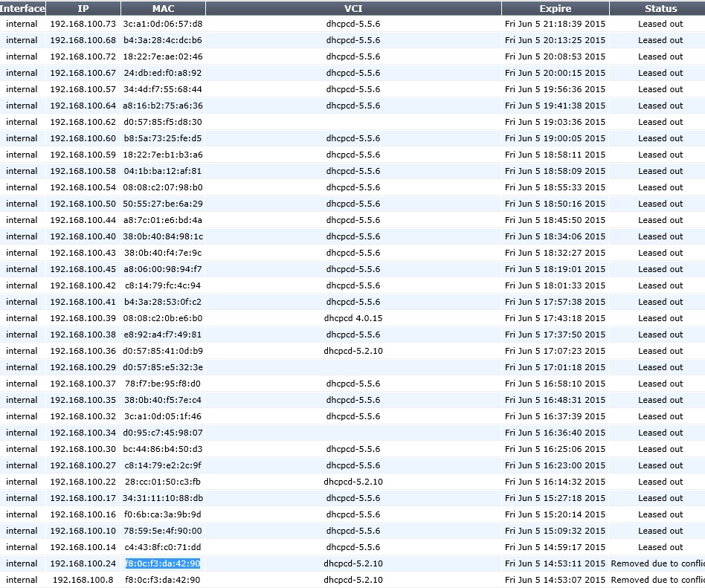Sort by the IP column header
Screen dimensions: 705x588
pyautogui.click(x=83, y=8)
